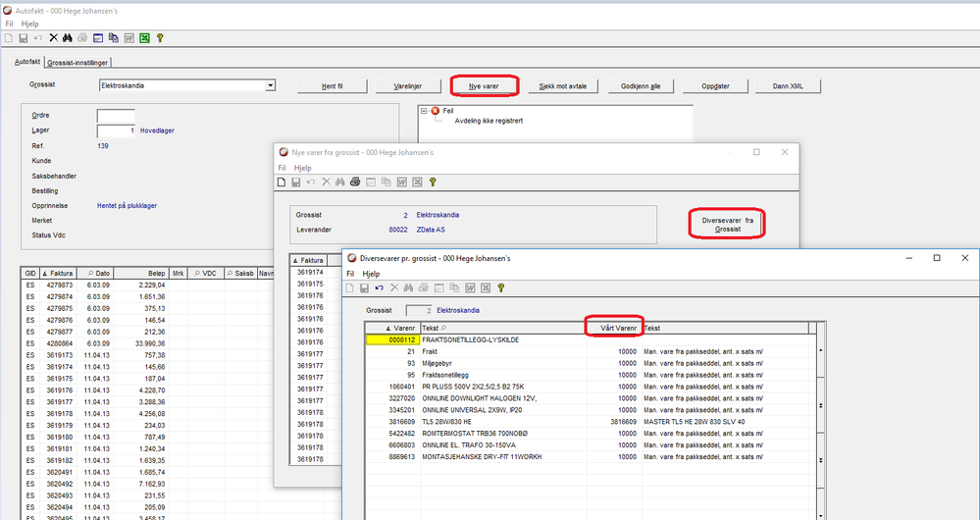980x520 pixels.
Task: Collapse the Feil error tree node
Action: coord(424,111)
